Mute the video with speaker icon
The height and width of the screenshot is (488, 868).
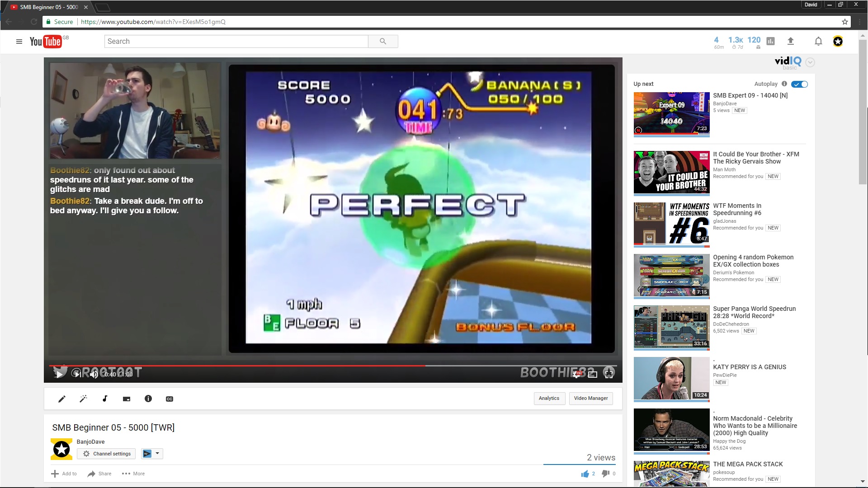[x=94, y=374]
